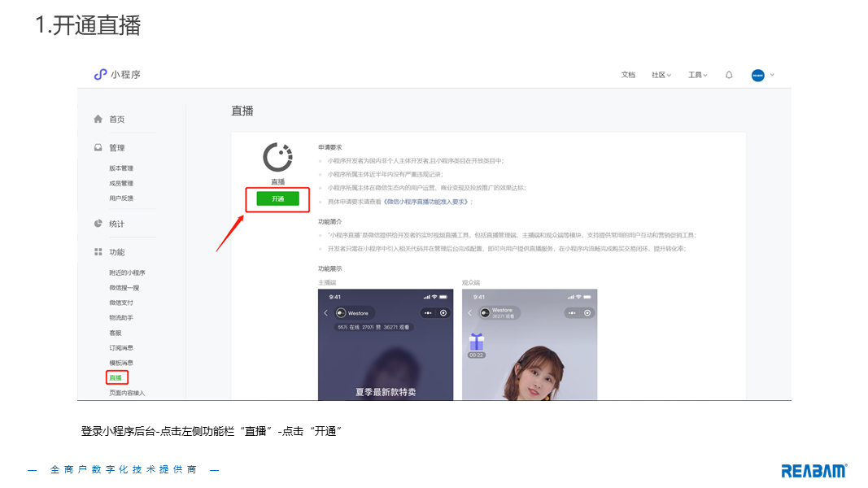Expand the account avatar dropdown arrow
This screenshot has height=488, width=868.
coord(772,75)
